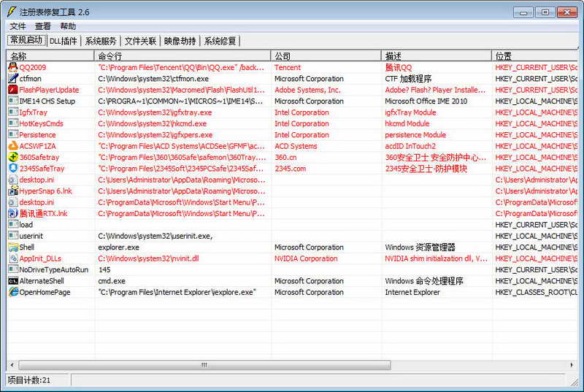Click the HyperSnap 6.lnk icon
The image size is (584, 392).
pos(13,191)
